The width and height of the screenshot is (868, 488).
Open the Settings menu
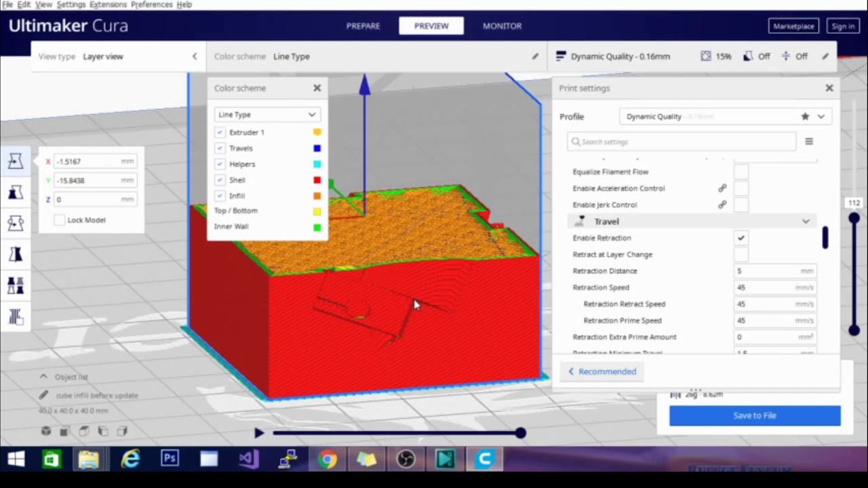tap(71, 5)
